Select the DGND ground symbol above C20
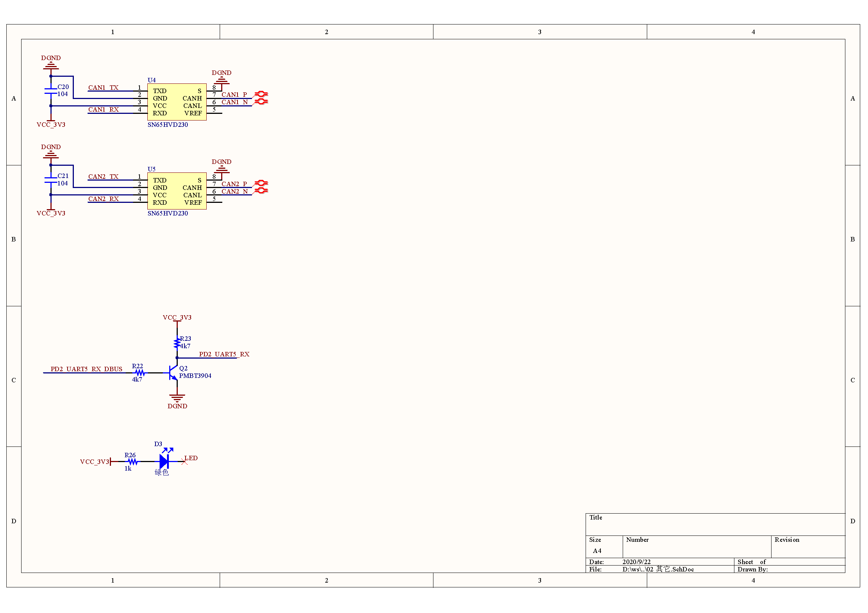 [x=51, y=66]
